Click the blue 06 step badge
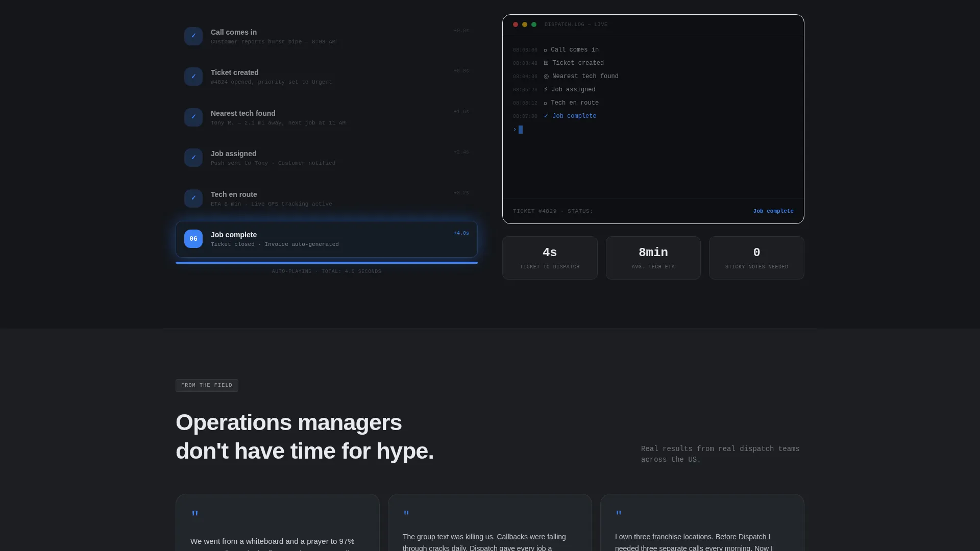The height and width of the screenshot is (551, 980). [193, 239]
